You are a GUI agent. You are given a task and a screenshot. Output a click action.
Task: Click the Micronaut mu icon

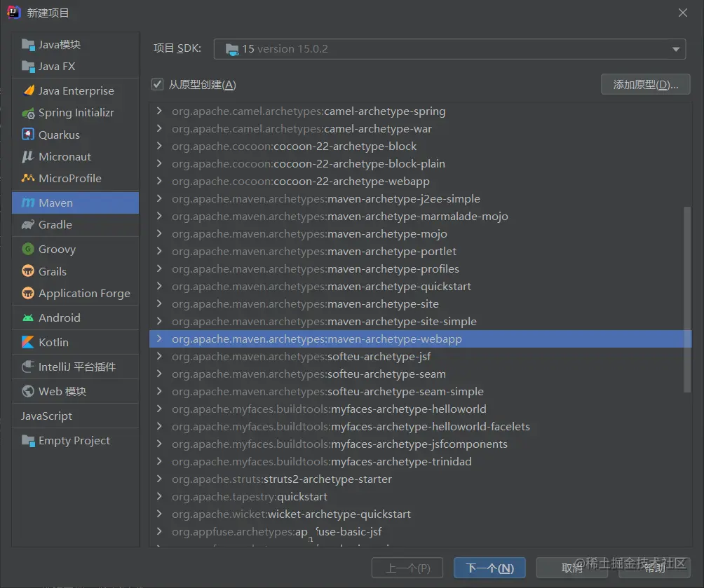[28, 156]
